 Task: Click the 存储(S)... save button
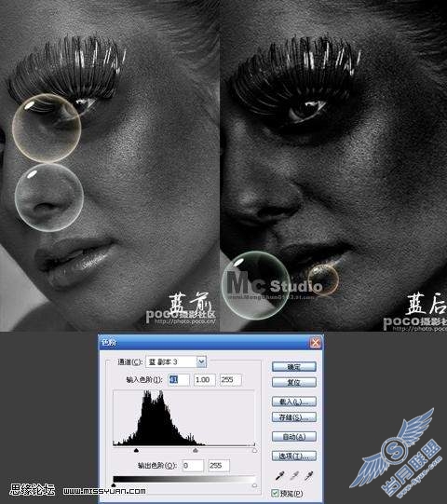point(294,417)
